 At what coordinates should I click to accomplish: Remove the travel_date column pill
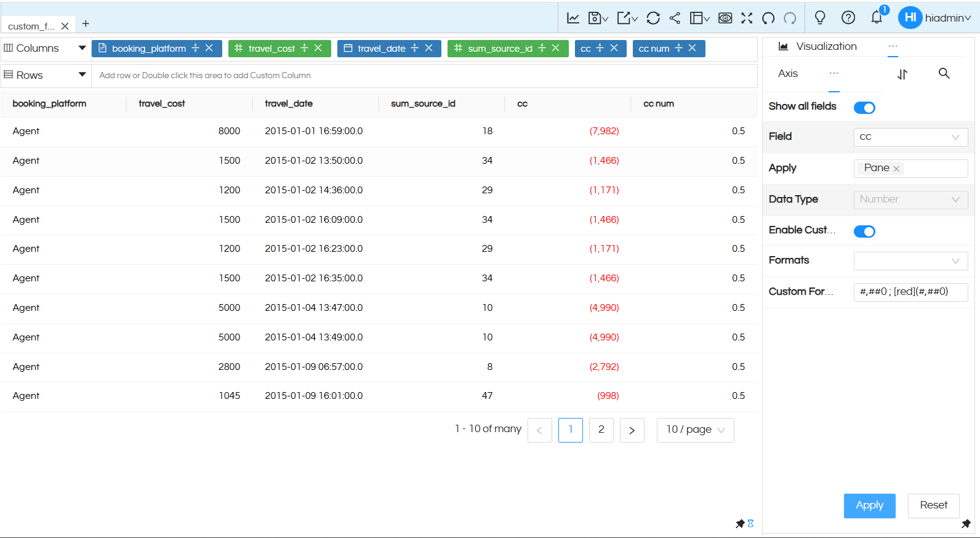point(428,48)
